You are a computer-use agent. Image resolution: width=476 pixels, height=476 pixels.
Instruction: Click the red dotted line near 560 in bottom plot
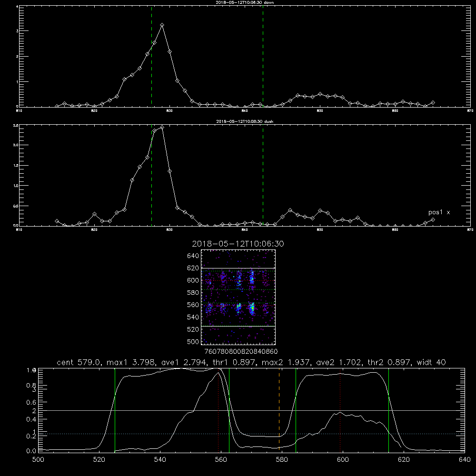pos(218,409)
